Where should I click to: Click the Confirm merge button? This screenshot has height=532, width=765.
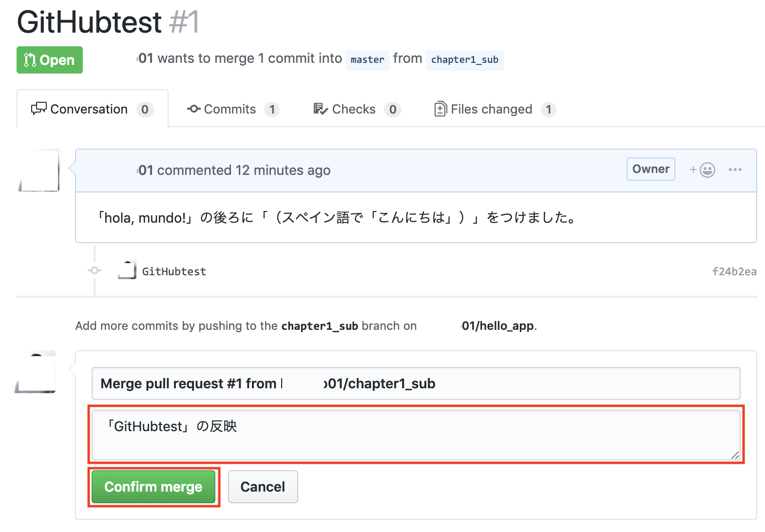153,487
